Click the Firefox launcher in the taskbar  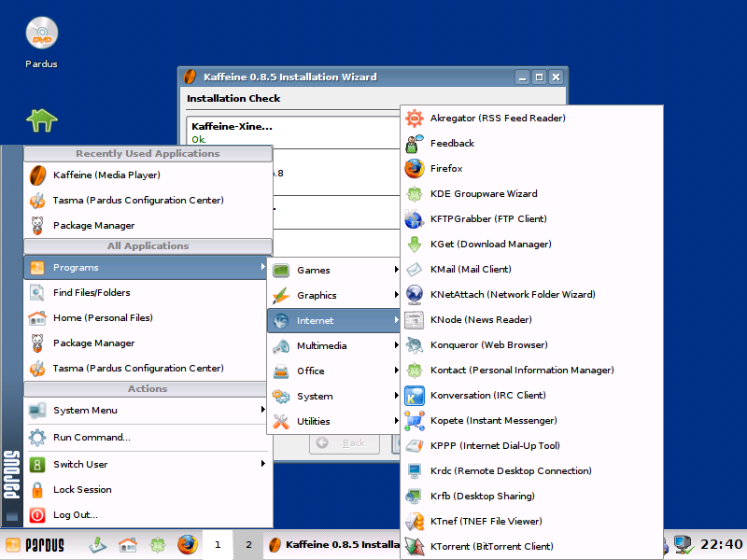188,545
